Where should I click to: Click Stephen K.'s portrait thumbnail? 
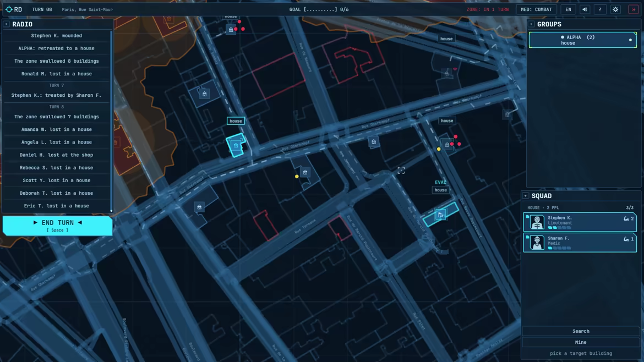coord(537,222)
